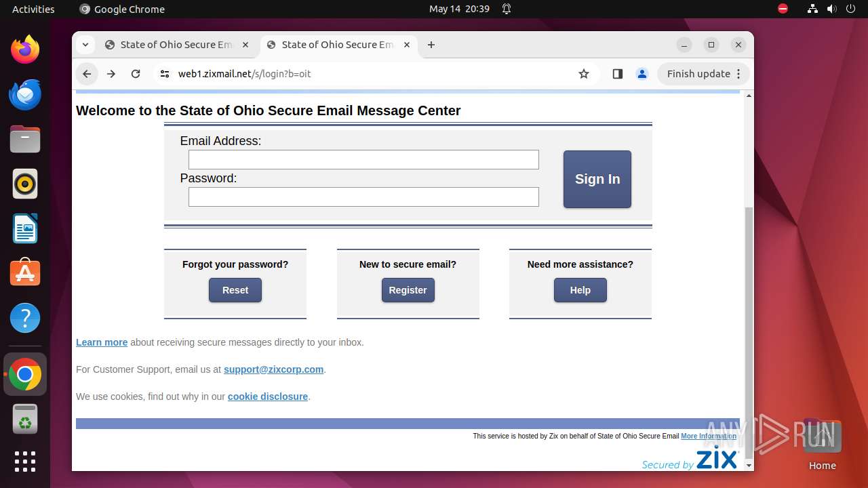Click the Register button
Viewport: 868px width, 488px height.
(408, 290)
